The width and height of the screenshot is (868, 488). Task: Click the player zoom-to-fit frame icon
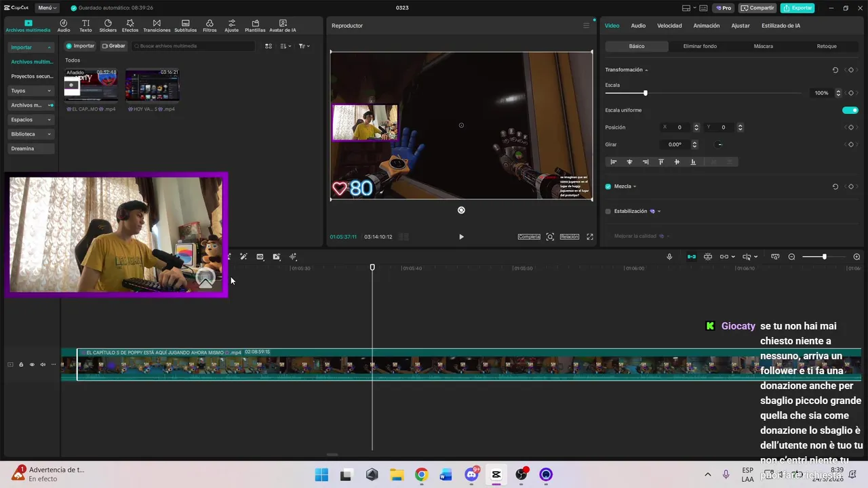(x=550, y=237)
